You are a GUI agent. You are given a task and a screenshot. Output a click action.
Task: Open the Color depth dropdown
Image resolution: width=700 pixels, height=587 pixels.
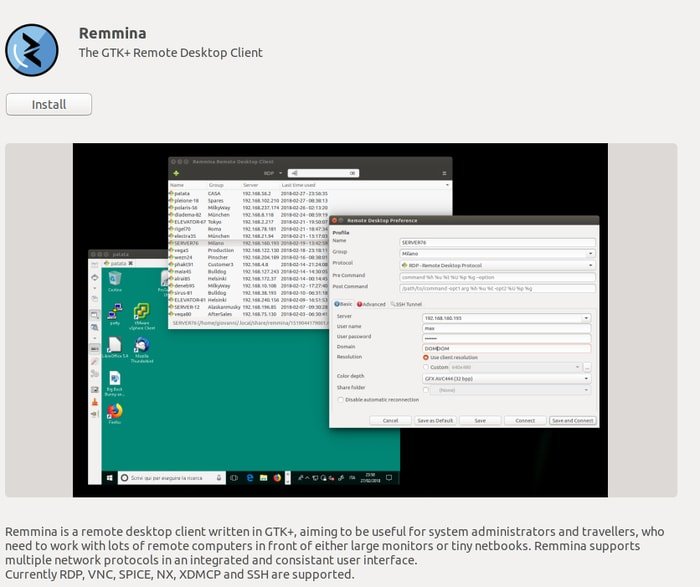click(x=507, y=379)
